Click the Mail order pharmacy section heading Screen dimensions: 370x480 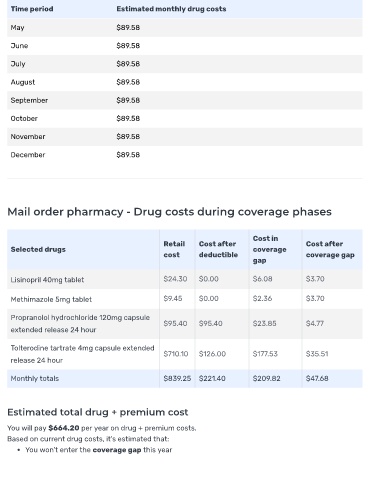click(169, 212)
